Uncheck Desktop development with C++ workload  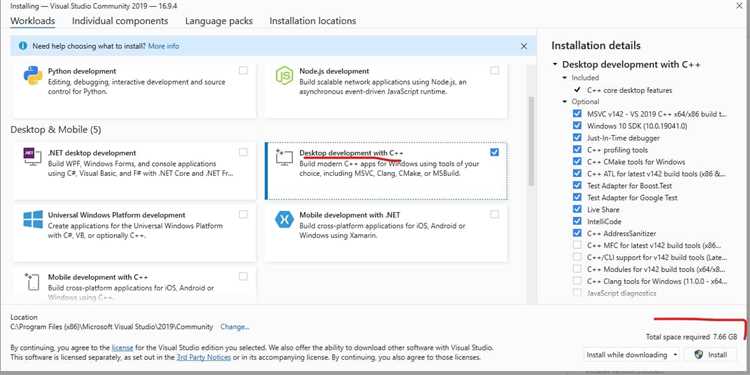click(495, 152)
